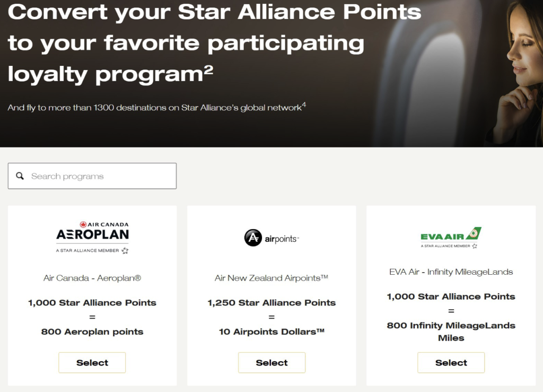Select the Aeroplan conversion option
This screenshot has height=392, width=543.
(x=92, y=362)
